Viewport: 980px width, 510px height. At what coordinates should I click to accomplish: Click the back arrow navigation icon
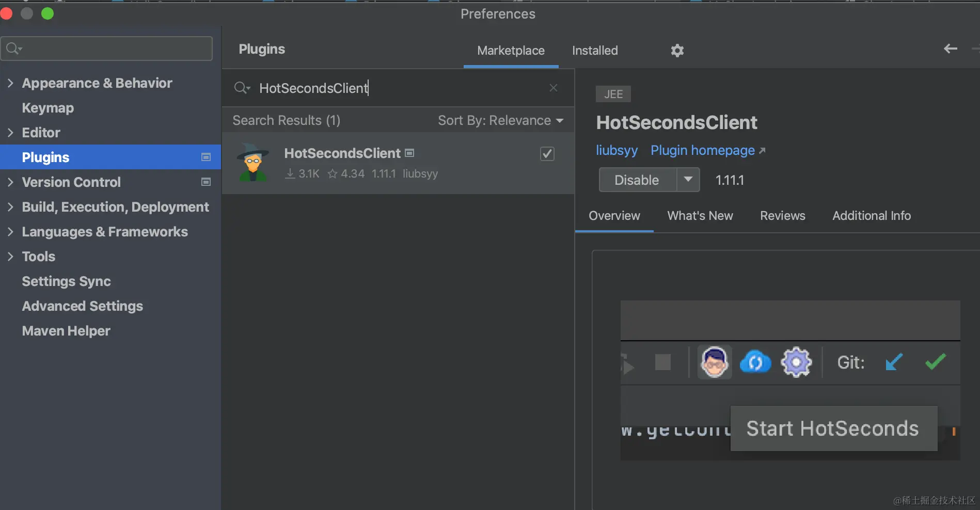click(x=950, y=49)
